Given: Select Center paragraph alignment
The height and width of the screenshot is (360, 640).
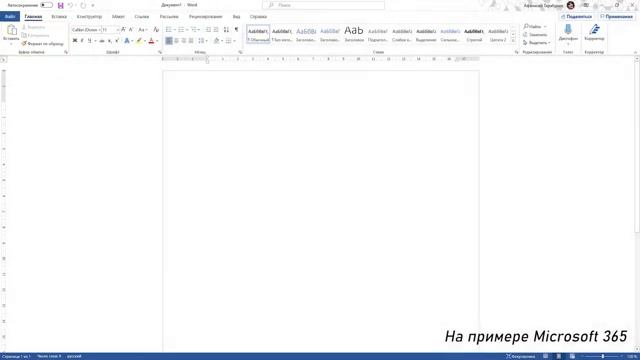Looking at the screenshot, I should (x=176, y=41).
